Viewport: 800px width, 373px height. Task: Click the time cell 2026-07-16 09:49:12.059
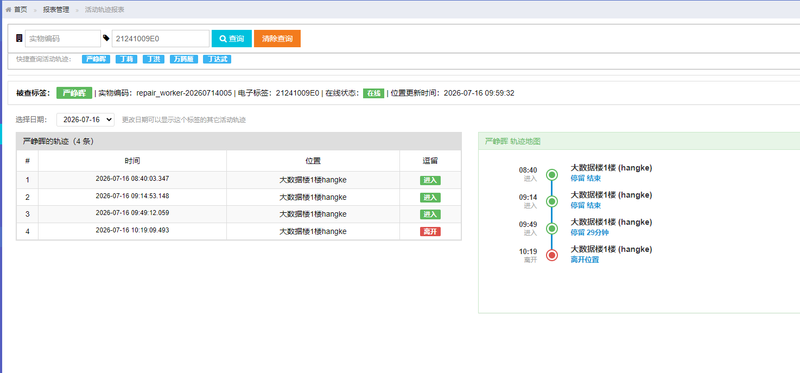click(x=132, y=213)
